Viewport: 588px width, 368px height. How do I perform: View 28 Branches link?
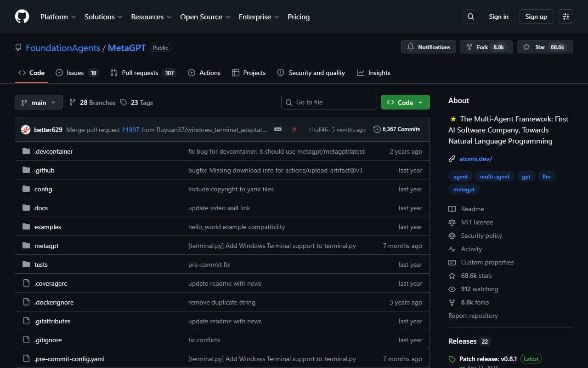click(x=92, y=103)
